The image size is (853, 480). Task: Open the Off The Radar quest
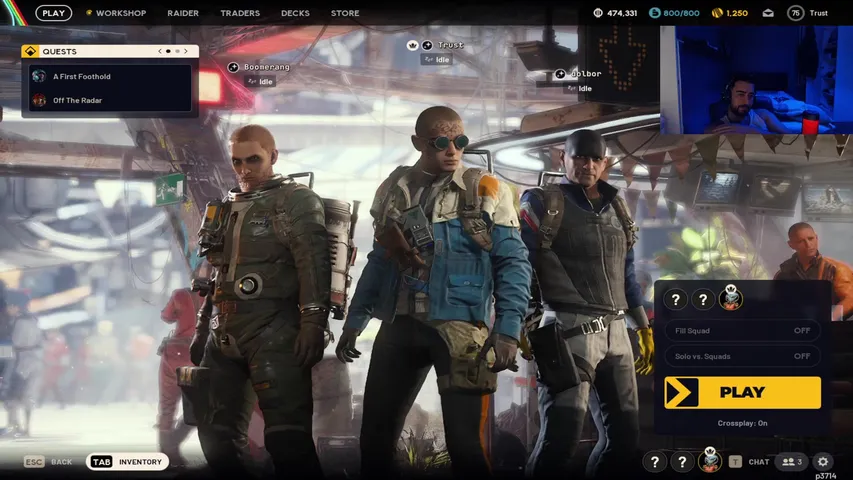(110, 100)
